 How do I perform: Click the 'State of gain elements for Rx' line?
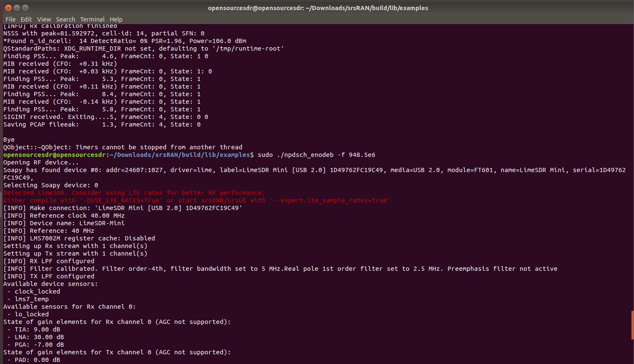tap(117, 322)
